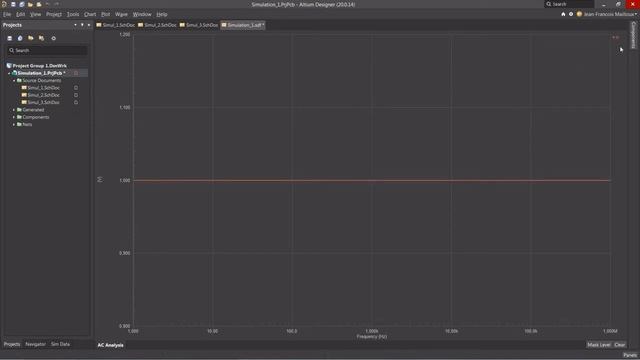The width and height of the screenshot is (640, 360).
Task: Click the Projects panel settings gear icon
Action: [53, 38]
